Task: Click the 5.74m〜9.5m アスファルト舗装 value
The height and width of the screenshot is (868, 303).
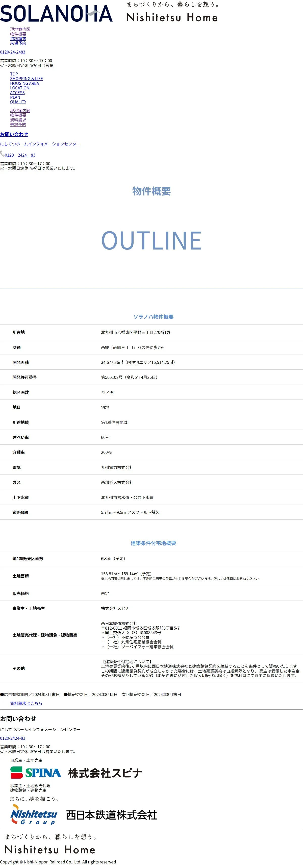Action: point(130,512)
